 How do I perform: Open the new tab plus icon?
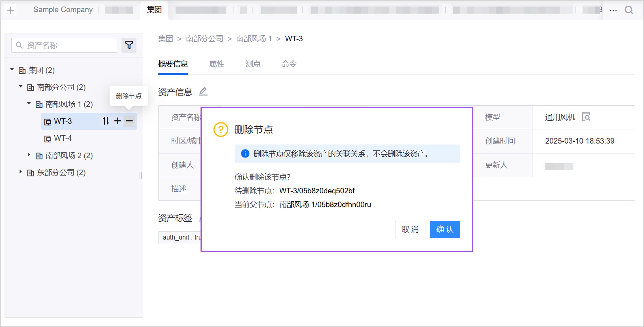coord(10,10)
